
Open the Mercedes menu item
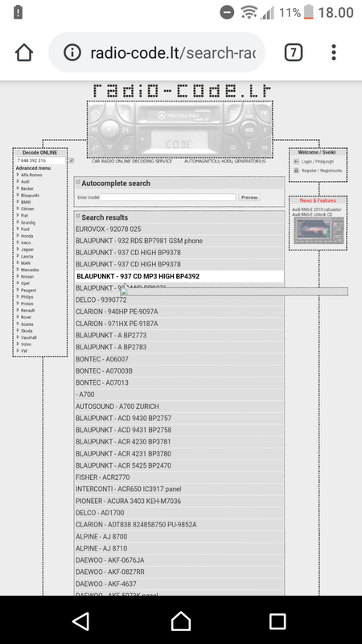coord(30,270)
